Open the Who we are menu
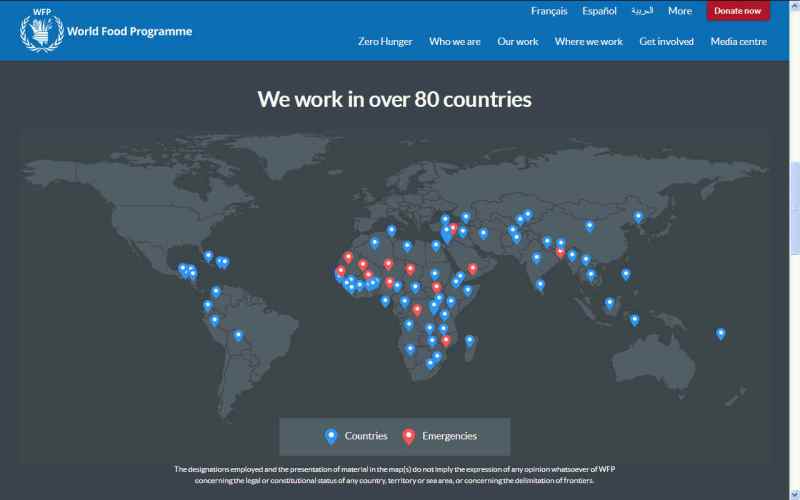This screenshot has width=800, height=500. 454,42
